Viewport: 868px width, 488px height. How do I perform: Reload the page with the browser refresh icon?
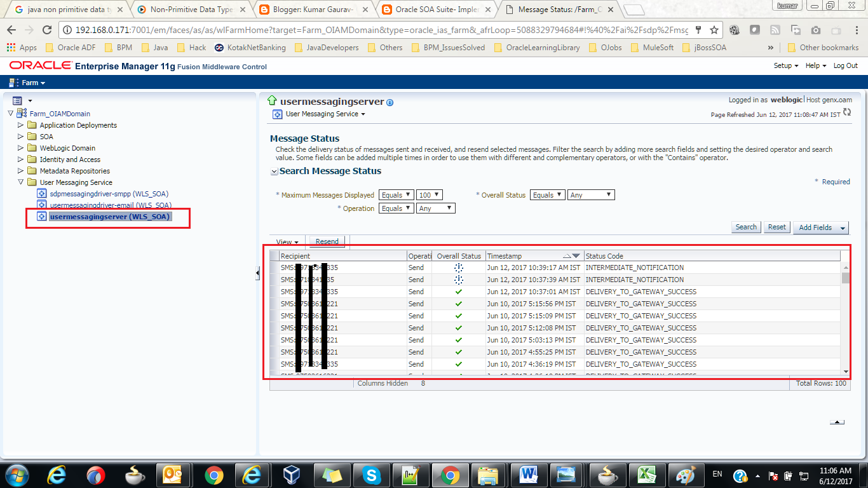click(47, 30)
